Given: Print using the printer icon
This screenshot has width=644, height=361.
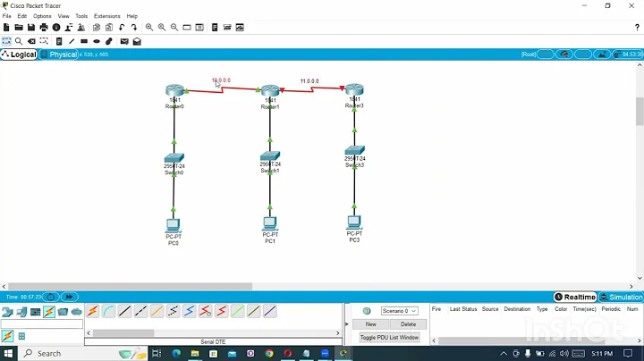Looking at the screenshot, I should (44, 28).
